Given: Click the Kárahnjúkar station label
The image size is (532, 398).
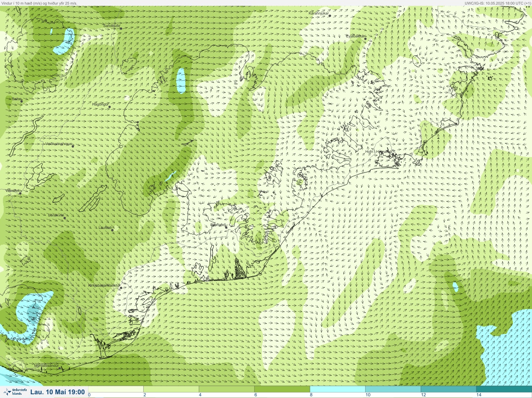Looking at the screenshot, I should (319, 13).
